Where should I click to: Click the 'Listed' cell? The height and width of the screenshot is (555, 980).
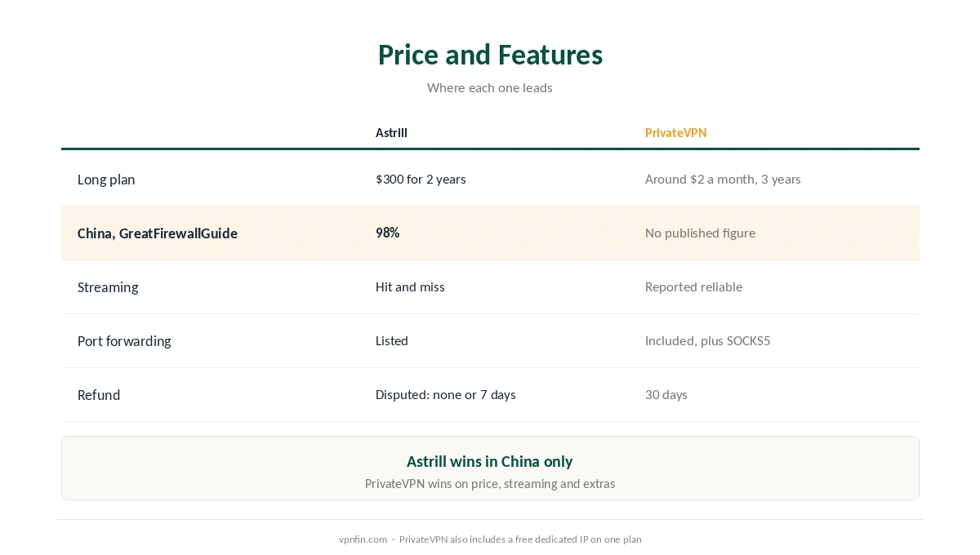392,340
